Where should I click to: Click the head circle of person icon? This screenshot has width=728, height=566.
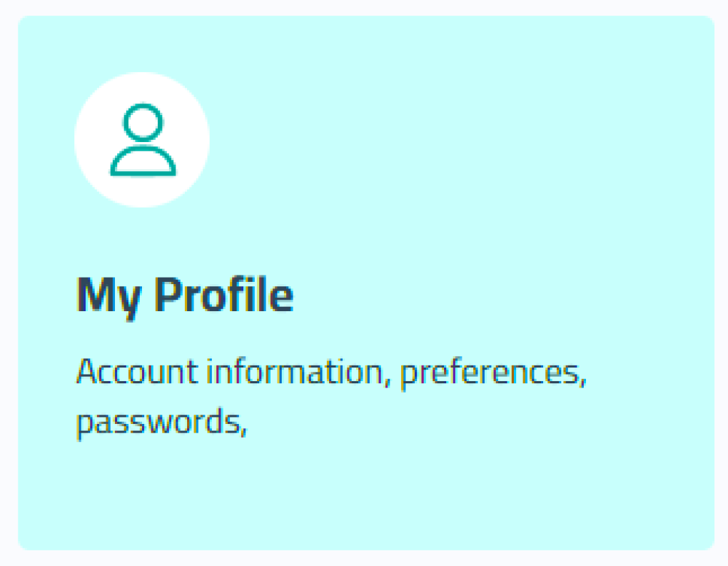pyautogui.click(x=143, y=124)
